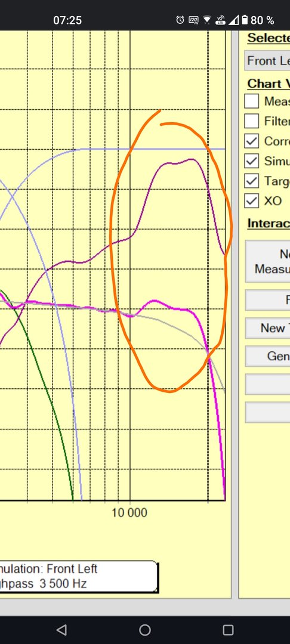Tap the Android recent apps square
The image size is (290, 644).
click(228, 630)
